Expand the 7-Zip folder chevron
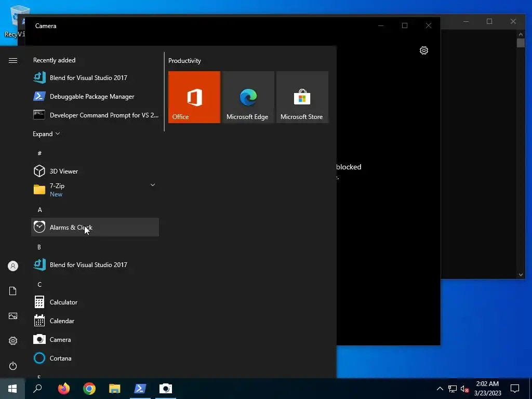The image size is (532, 399). pyautogui.click(x=153, y=185)
